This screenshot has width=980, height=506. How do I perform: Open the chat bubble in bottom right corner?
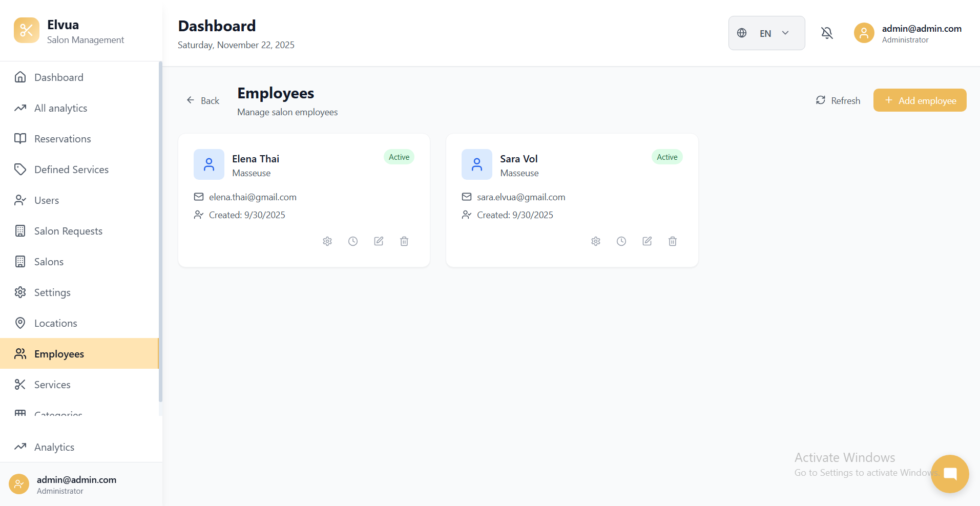949,474
